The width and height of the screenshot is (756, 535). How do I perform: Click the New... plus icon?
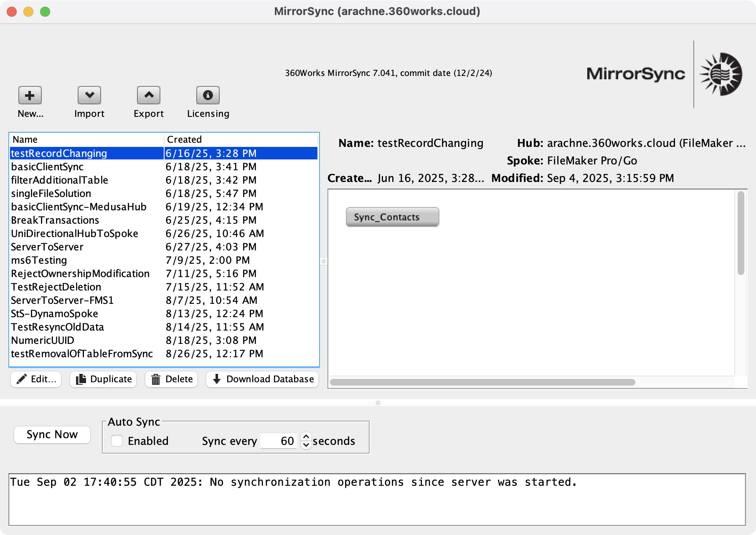30,96
